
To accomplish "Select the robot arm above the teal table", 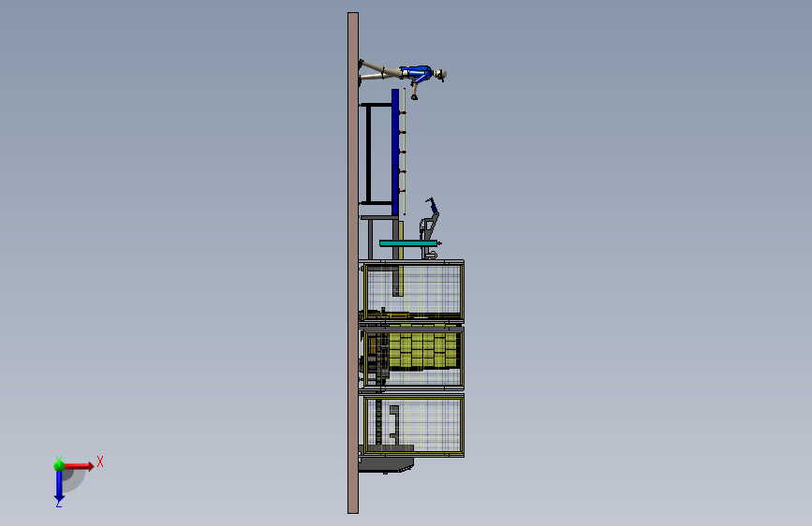I will [429, 227].
